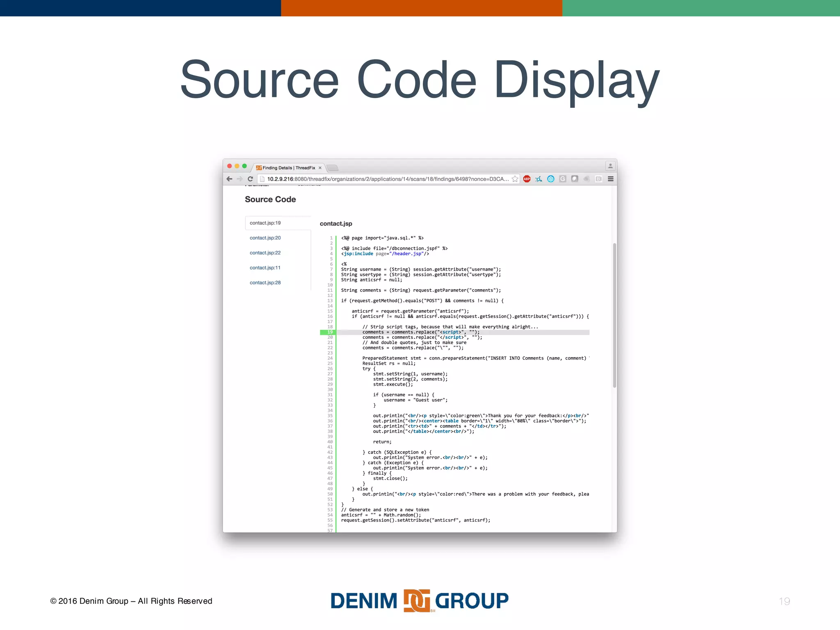Image resolution: width=840 pixels, height=630 pixels.
Task: Click the blue cube extension icon
Action: point(551,179)
